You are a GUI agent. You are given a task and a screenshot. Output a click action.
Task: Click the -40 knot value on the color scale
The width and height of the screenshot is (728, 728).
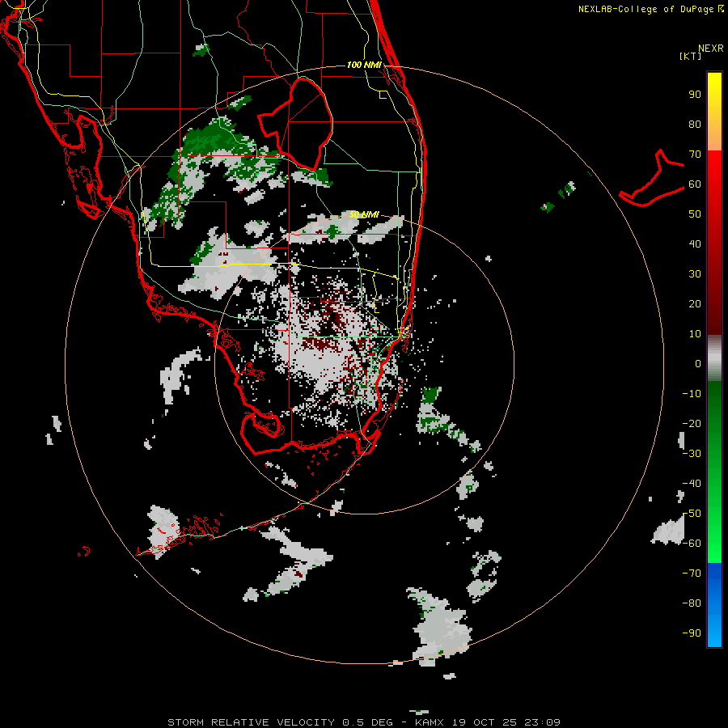click(x=692, y=484)
